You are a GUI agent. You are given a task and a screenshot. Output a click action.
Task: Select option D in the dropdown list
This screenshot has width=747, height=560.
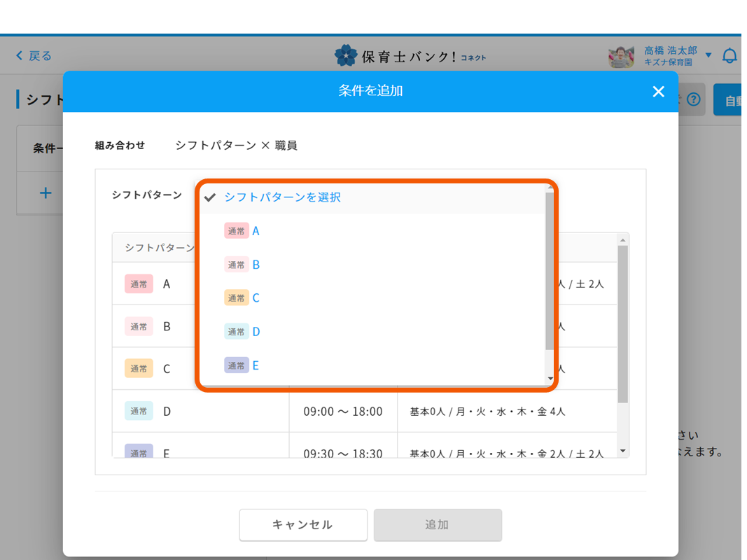256,332
